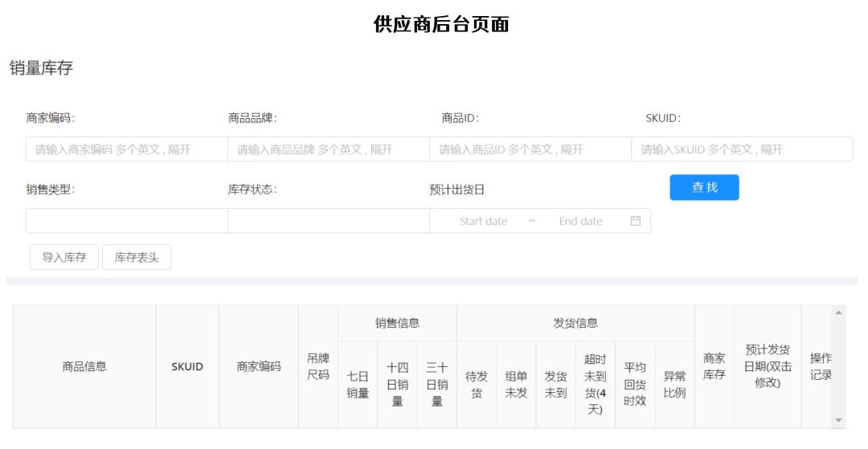Image resolution: width=868 pixels, height=449 pixels.
Task: Click the SKUID table column header
Action: click(x=187, y=366)
